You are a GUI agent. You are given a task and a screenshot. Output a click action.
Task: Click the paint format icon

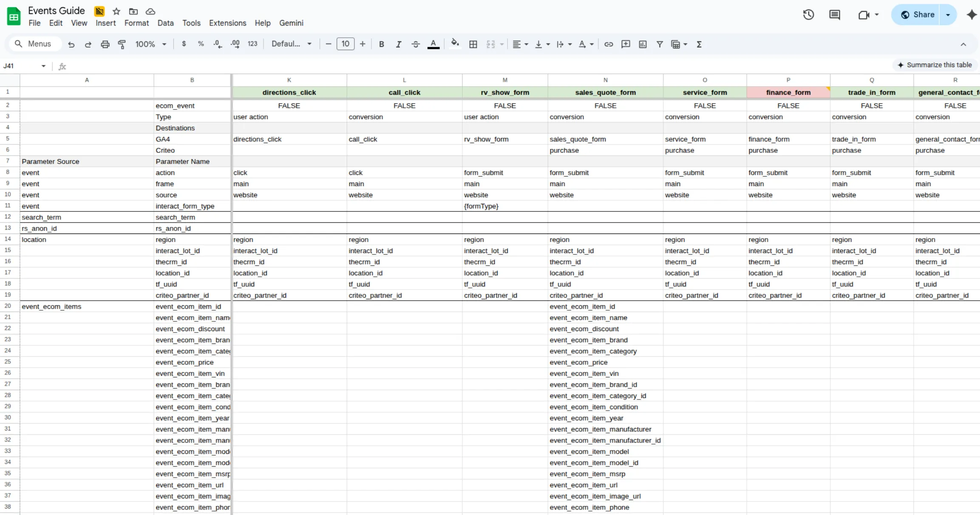tap(122, 44)
